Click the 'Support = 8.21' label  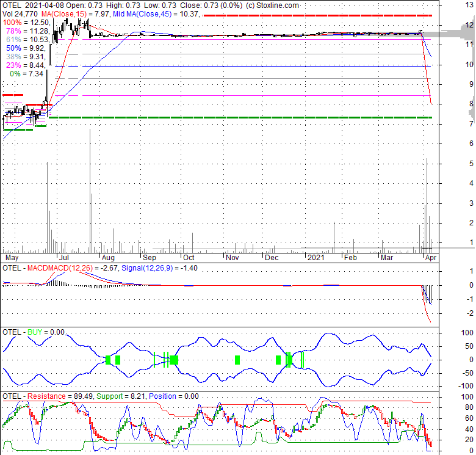[121, 396]
